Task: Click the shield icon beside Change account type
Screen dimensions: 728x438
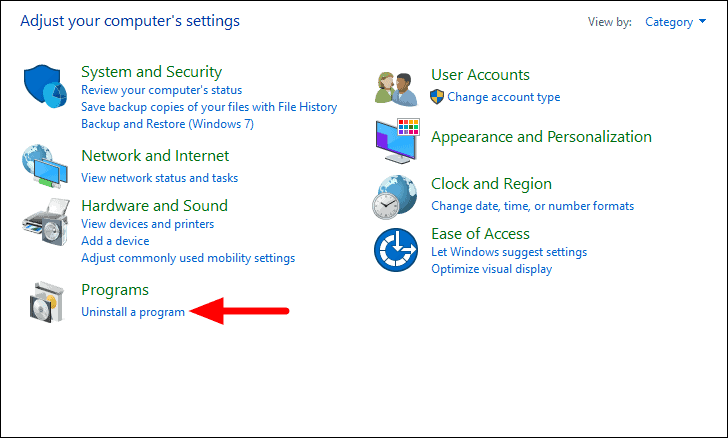Action: pyautogui.click(x=437, y=97)
